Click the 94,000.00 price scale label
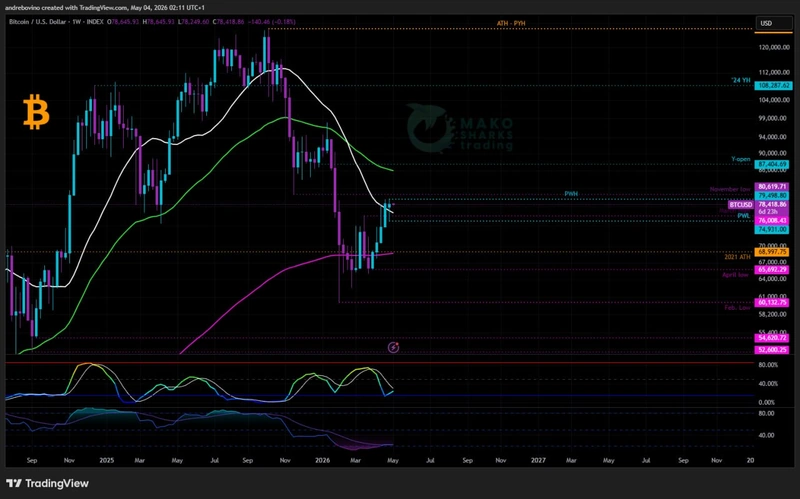 coord(774,137)
